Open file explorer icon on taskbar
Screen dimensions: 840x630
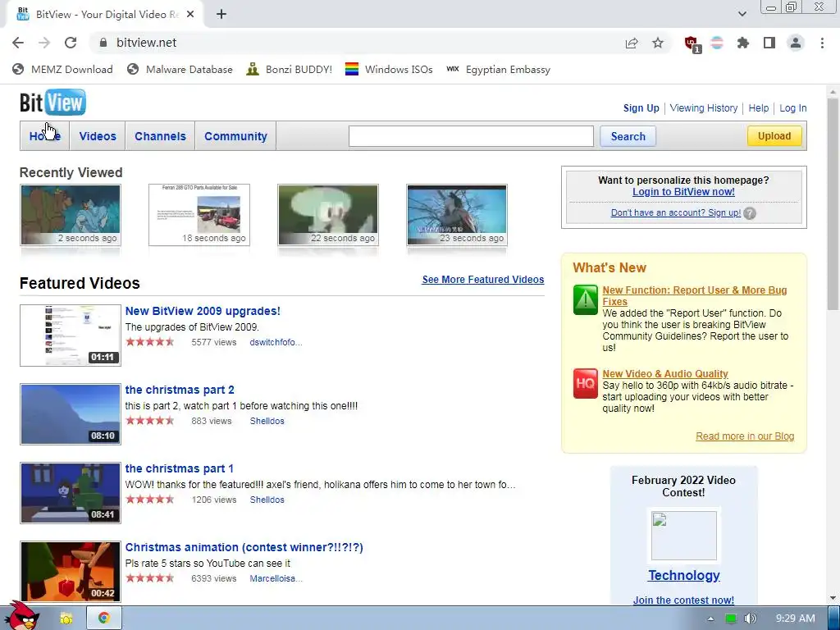(x=66, y=619)
